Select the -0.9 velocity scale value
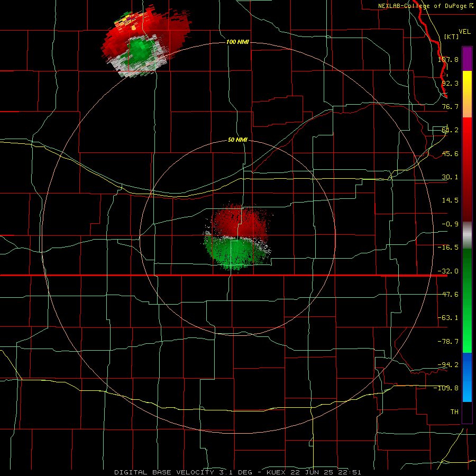 [x=450, y=224]
